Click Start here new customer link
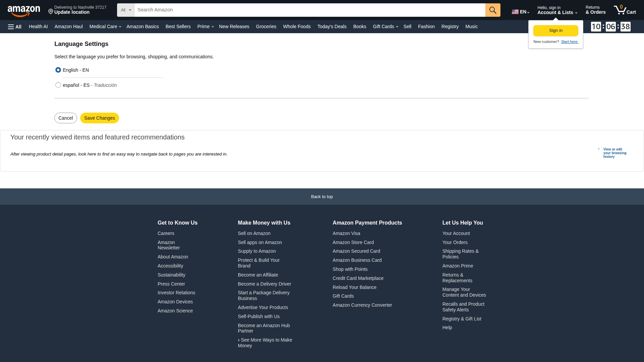This screenshot has width=644, height=362. click(x=570, y=42)
